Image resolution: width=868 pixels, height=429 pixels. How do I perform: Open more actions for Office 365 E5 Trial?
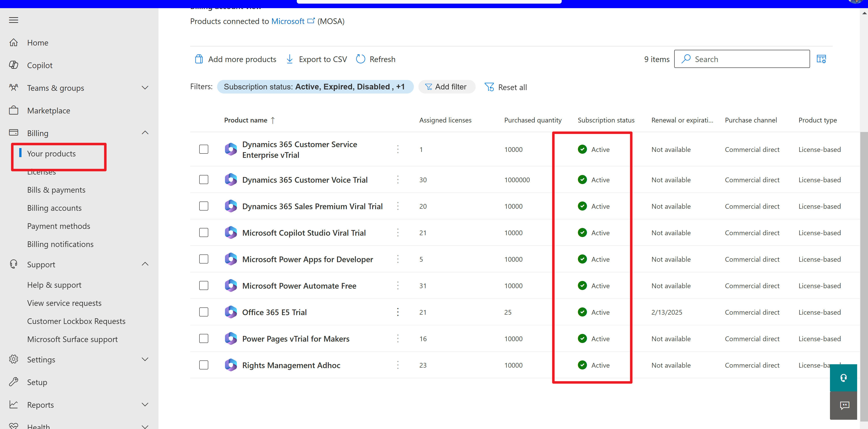pos(398,312)
